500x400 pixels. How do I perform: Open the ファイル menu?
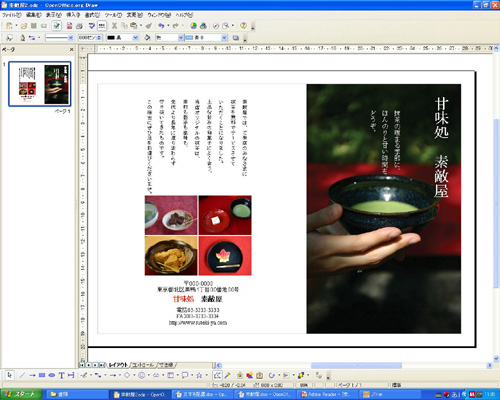pos(11,15)
